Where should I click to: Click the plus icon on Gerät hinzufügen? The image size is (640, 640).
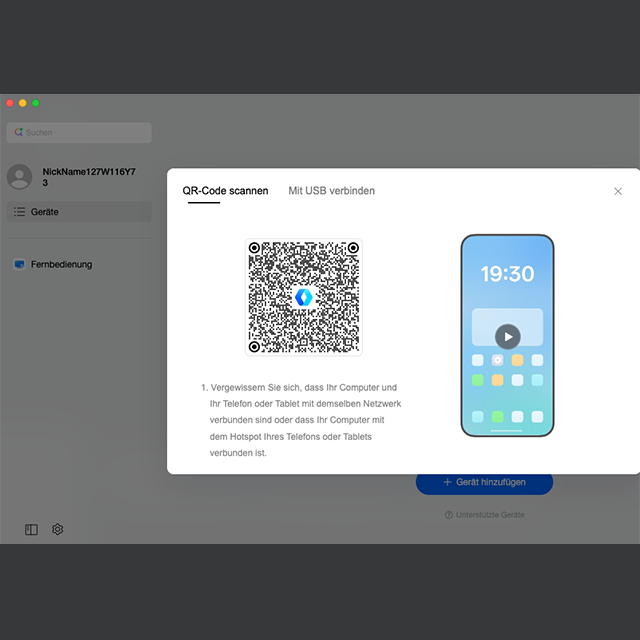pyautogui.click(x=447, y=482)
